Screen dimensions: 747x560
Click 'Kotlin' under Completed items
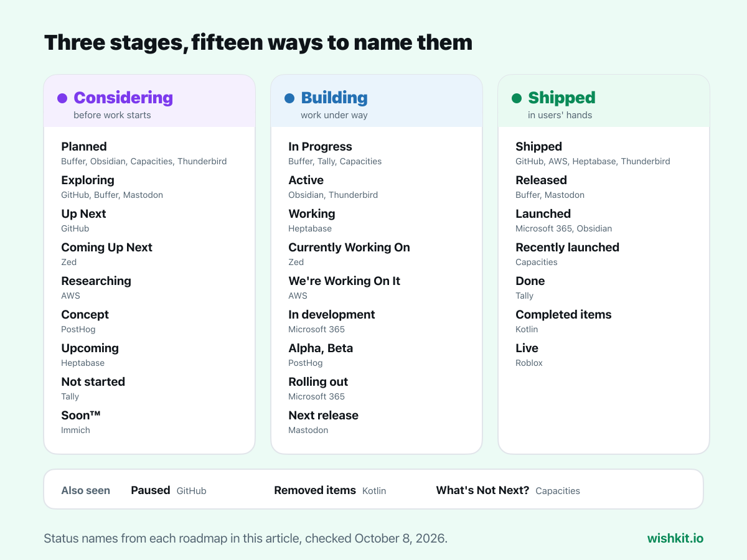coord(527,329)
